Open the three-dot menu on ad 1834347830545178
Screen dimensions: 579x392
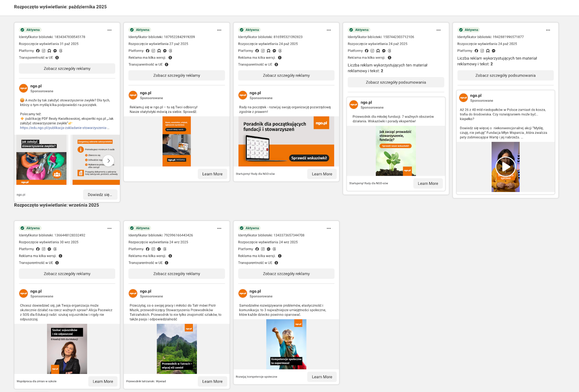point(109,30)
